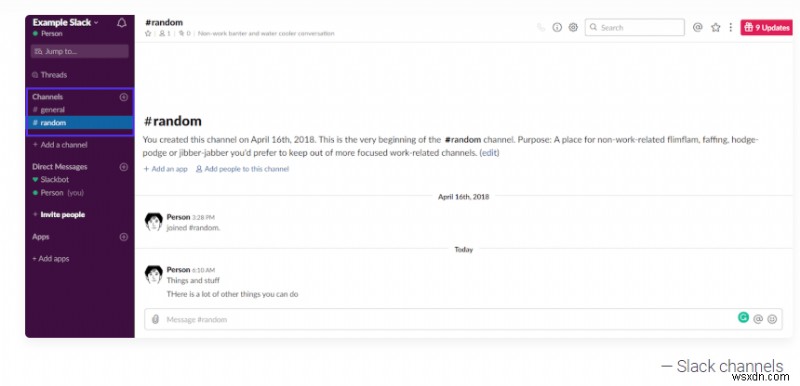Click the attachment paperclip icon

[156, 320]
